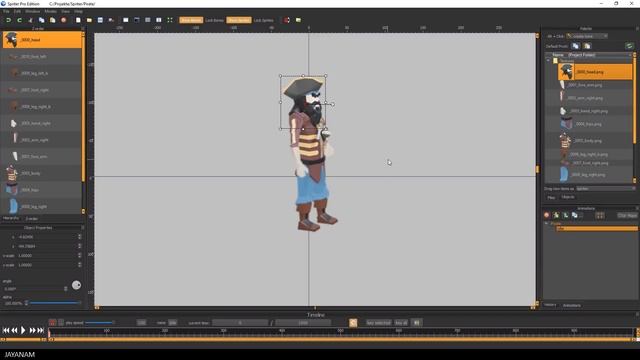Switch to the Z-order tab at panel bottom

tap(32, 219)
